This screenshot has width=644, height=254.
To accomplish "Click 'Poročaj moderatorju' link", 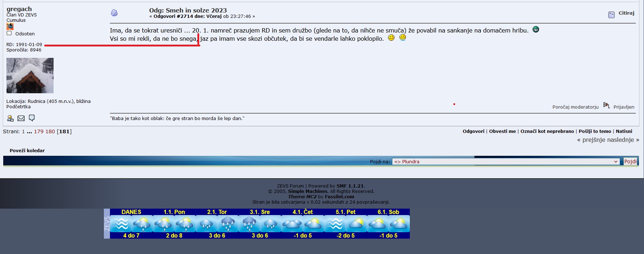I will pos(575,107).
